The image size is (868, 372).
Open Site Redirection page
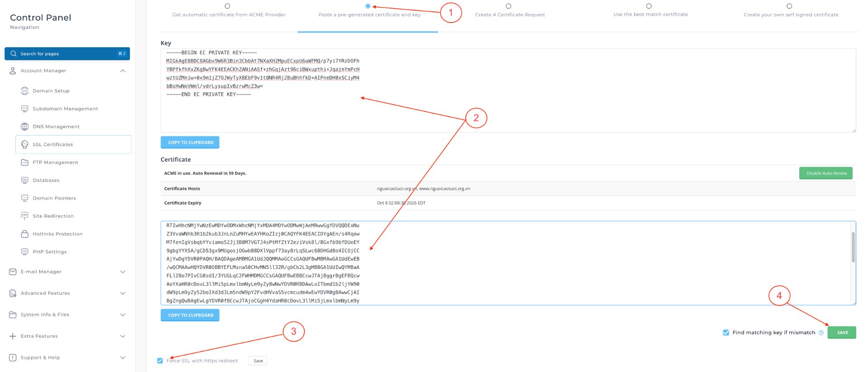click(53, 216)
